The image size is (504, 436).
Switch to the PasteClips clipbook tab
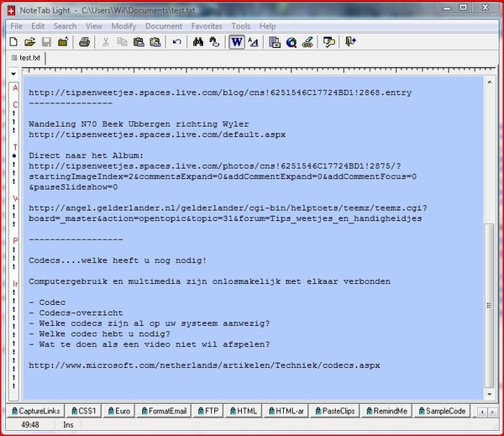335,411
